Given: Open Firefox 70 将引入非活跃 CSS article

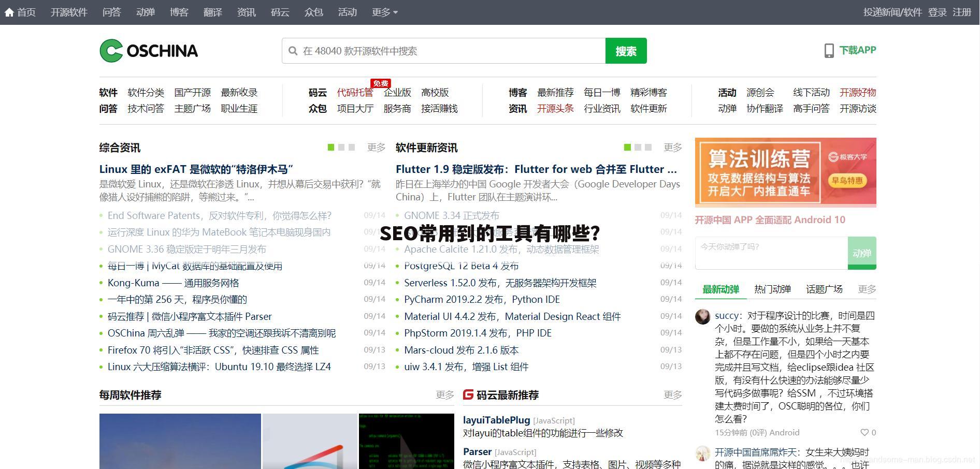Looking at the screenshot, I should (213, 350).
